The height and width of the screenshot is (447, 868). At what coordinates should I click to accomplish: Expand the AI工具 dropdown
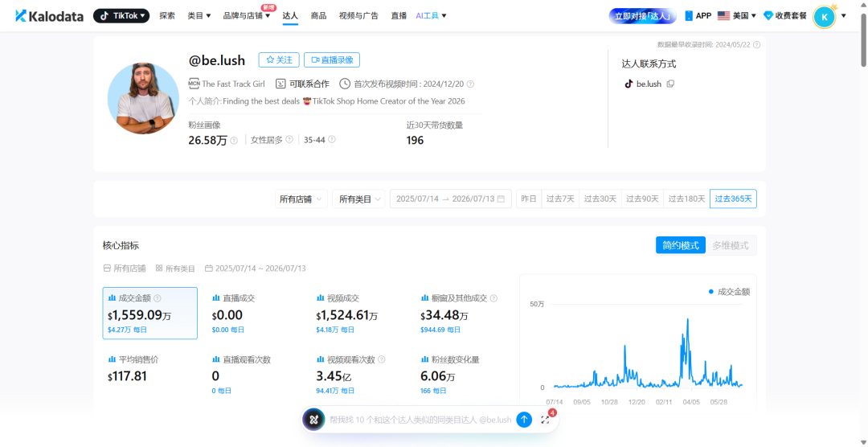(432, 16)
